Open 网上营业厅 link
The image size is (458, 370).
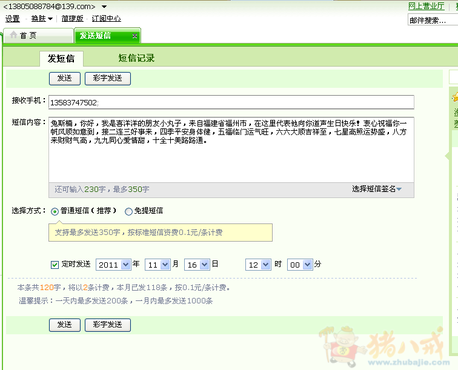[426, 6]
